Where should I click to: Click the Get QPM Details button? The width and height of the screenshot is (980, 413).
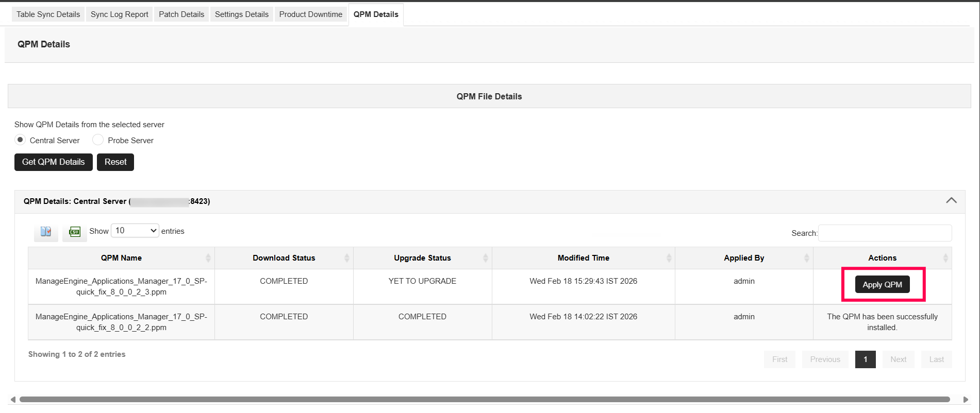54,162
